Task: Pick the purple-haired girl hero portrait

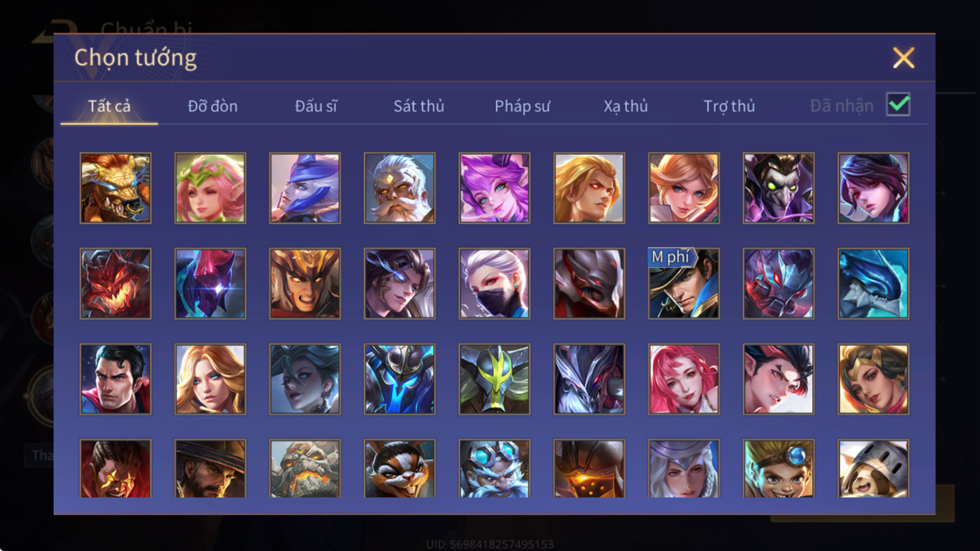Action: [494, 188]
